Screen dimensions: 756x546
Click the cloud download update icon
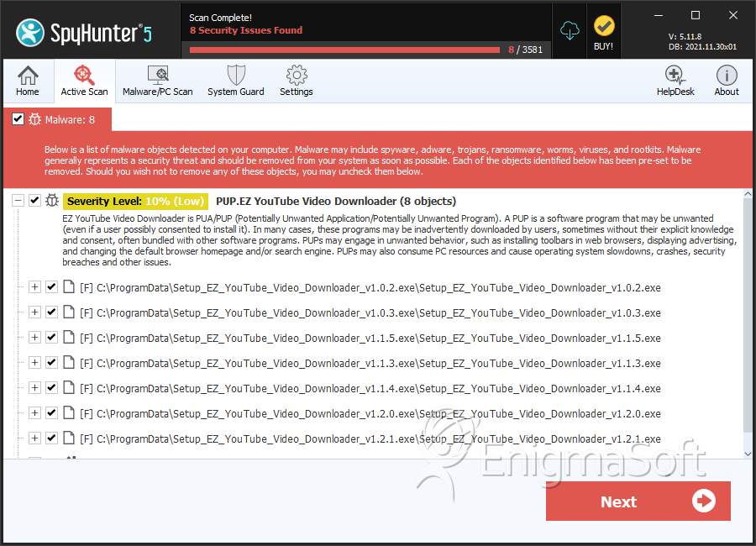point(570,31)
